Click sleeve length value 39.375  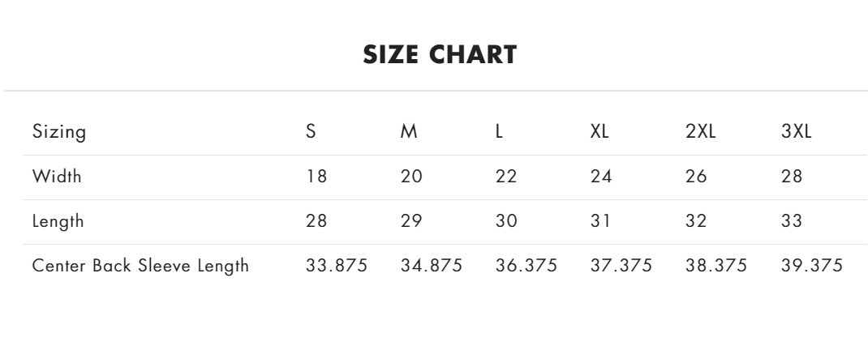[811, 266]
